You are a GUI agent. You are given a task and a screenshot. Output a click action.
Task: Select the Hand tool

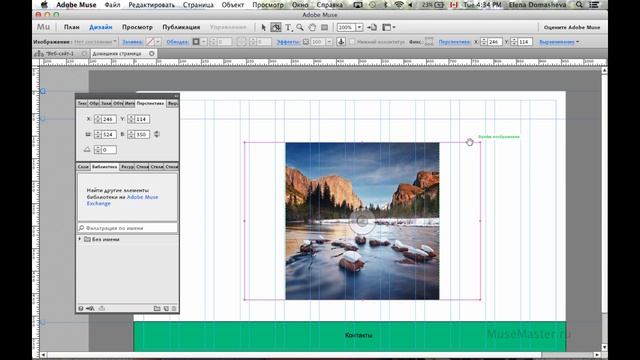[x=312, y=27]
